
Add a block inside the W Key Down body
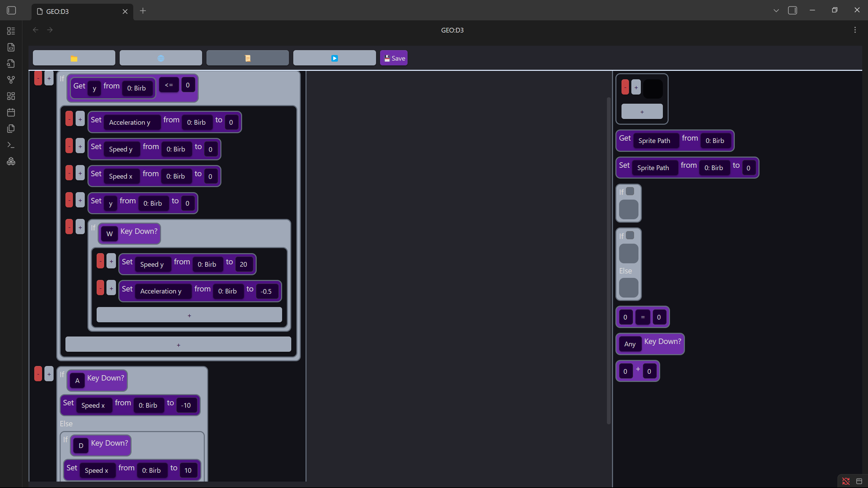click(189, 315)
